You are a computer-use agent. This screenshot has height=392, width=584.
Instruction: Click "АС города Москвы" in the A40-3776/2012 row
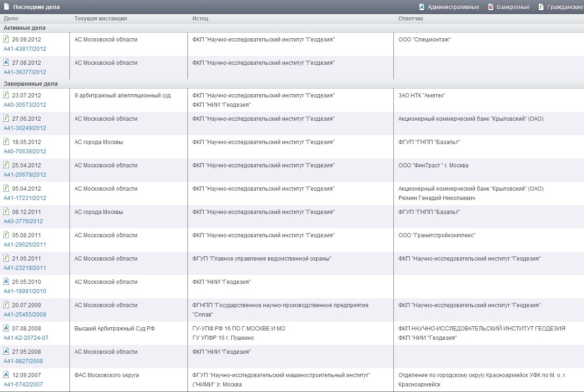point(99,212)
